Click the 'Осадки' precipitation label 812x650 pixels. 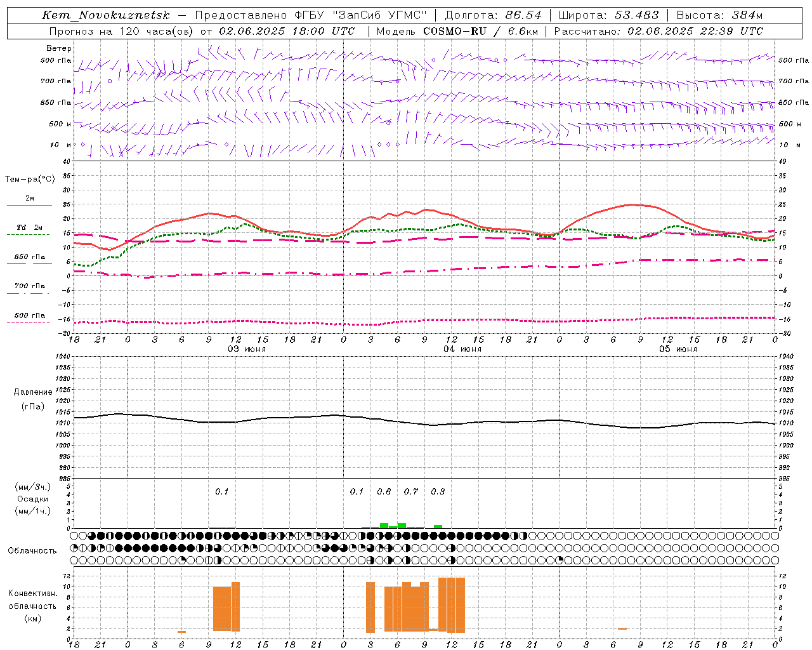coord(32,499)
